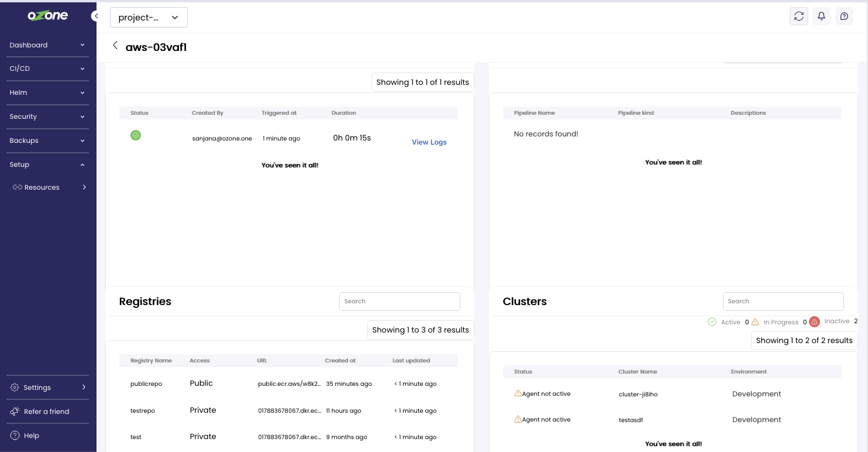Open the notifications bell
The height and width of the screenshot is (452, 868).
pos(821,16)
